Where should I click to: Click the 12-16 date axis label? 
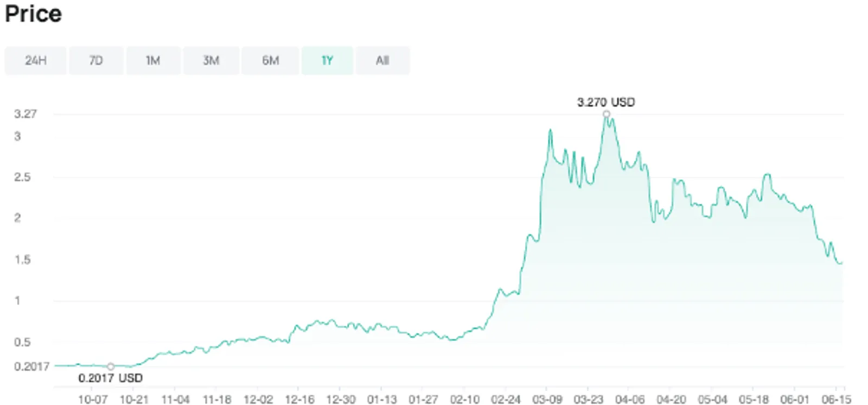tap(299, 399)
